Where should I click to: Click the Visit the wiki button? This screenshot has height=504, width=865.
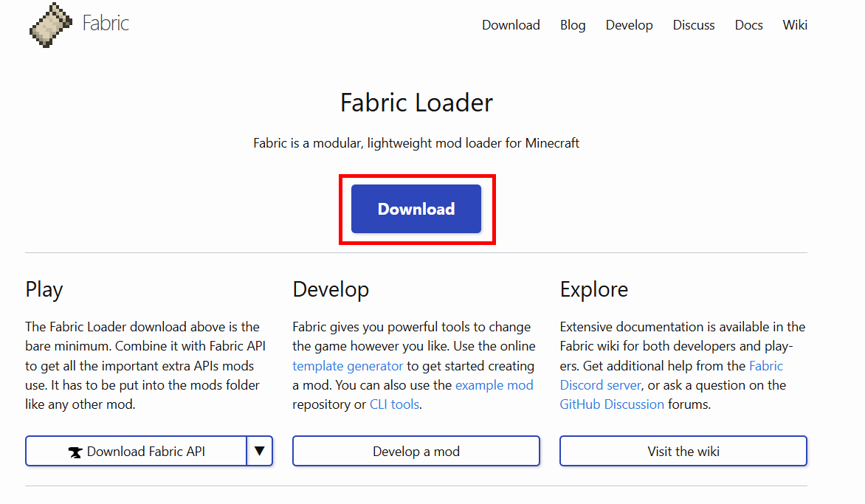point(683,451)
